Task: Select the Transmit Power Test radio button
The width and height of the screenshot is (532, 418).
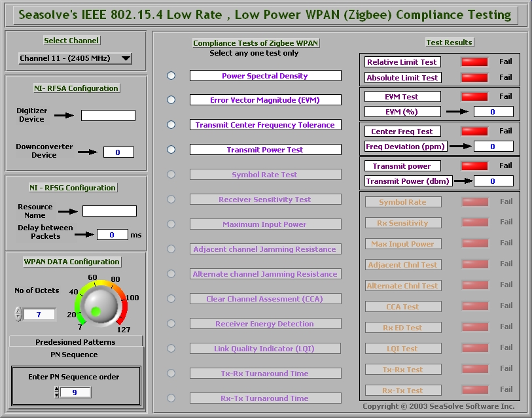Action: (x=171, y=149)
